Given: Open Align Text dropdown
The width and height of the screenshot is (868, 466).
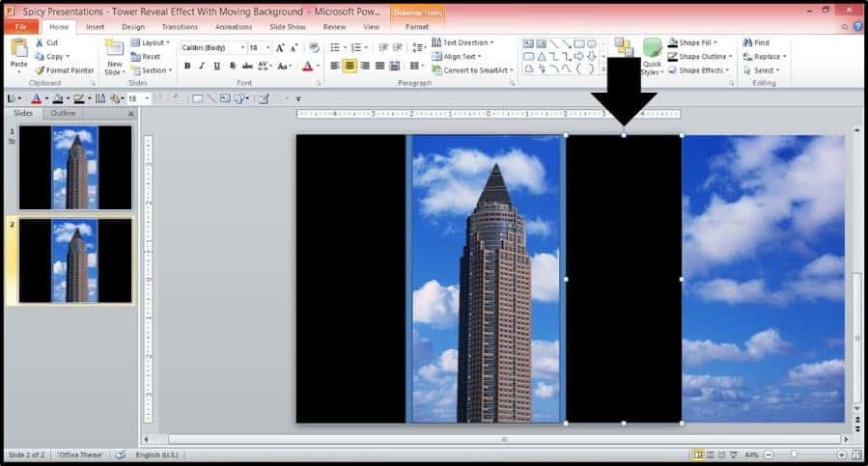Looking at the screenshot, I should (457, 57).
